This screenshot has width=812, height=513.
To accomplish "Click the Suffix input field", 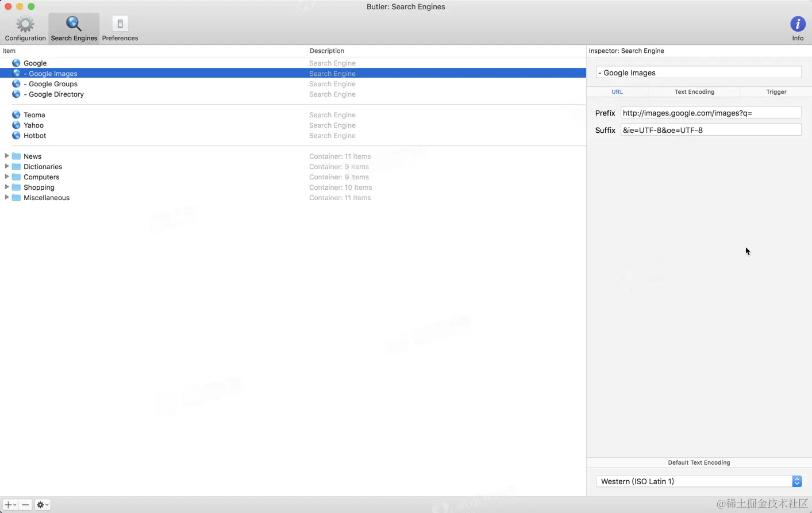I will pyautogui.click(x=711, y=130).
